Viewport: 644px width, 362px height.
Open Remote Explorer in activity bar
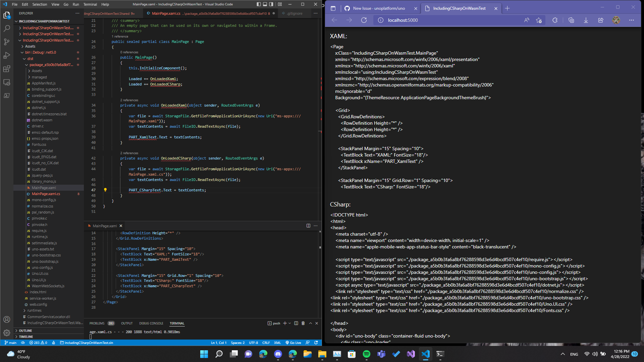pyautogui.click(x=6, y=82)
